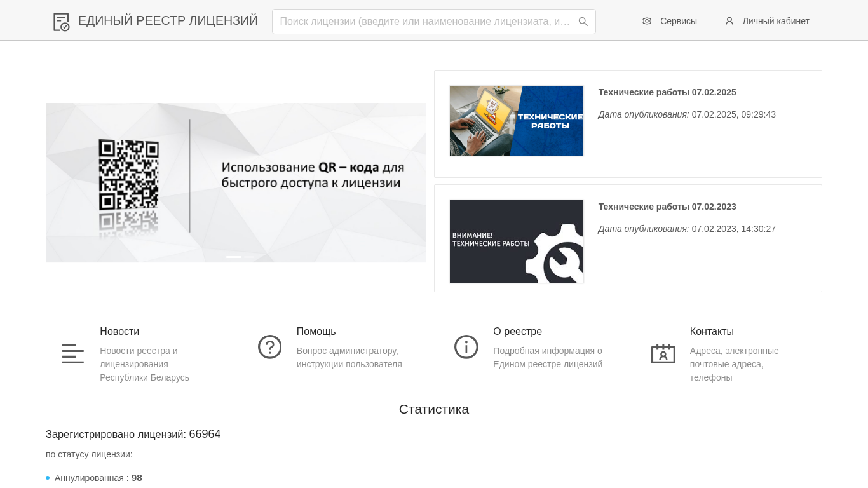Click the Контакты contact card icon
The width and height of the screenshot is (868, 488).
pyautogui.click(x=663, y=354)
